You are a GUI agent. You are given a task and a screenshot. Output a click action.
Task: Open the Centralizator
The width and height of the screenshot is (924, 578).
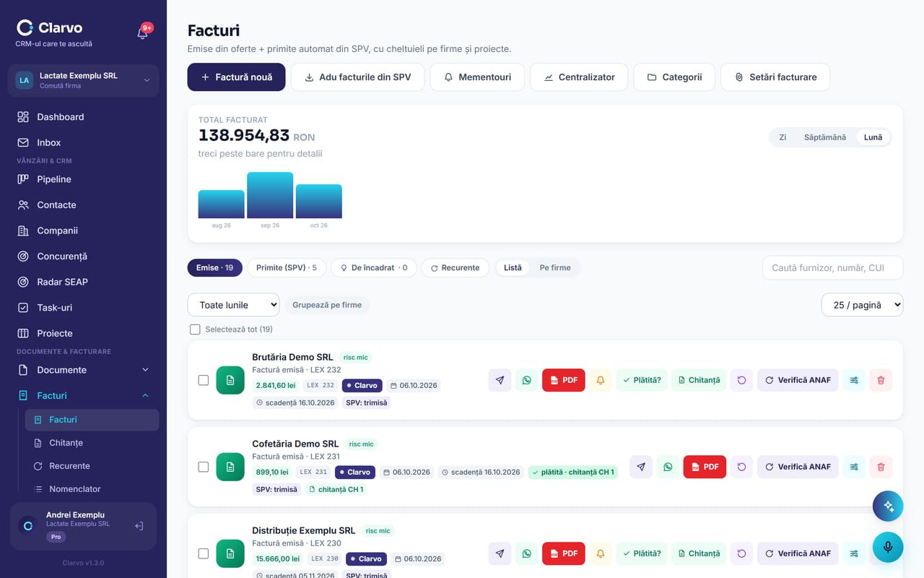tap(579, 77)
